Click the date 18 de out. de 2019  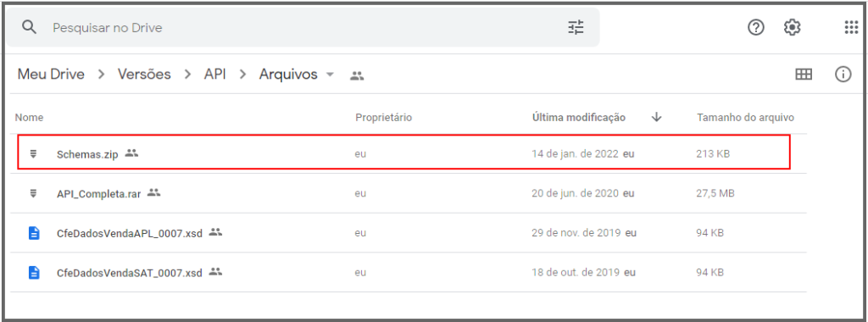pyautogui.click(x=576, y=273)
